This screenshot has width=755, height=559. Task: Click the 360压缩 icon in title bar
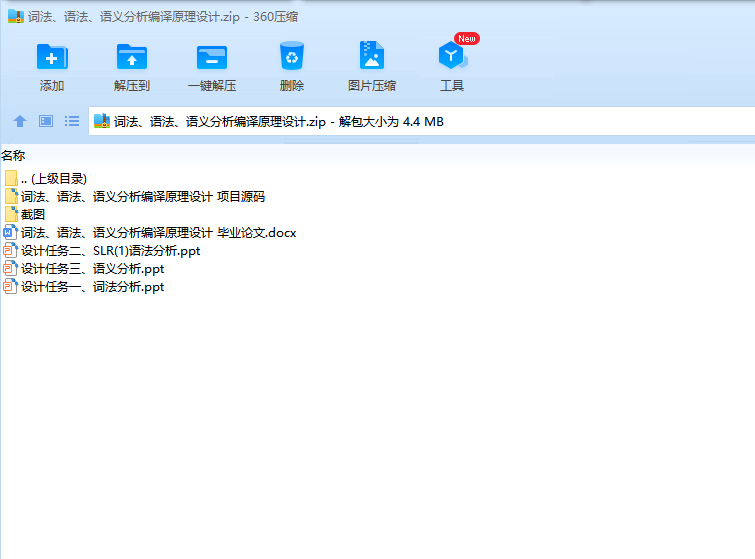coord(16,16)
